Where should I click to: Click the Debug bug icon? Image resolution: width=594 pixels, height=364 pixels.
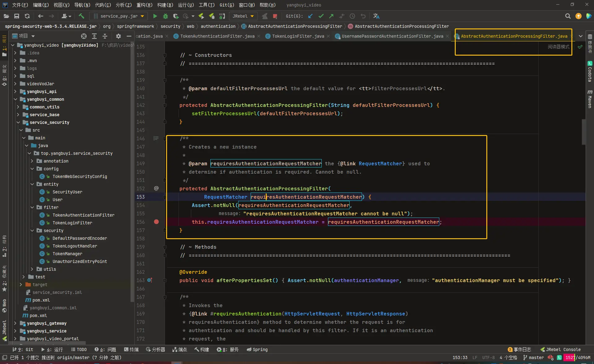[166, 16]
